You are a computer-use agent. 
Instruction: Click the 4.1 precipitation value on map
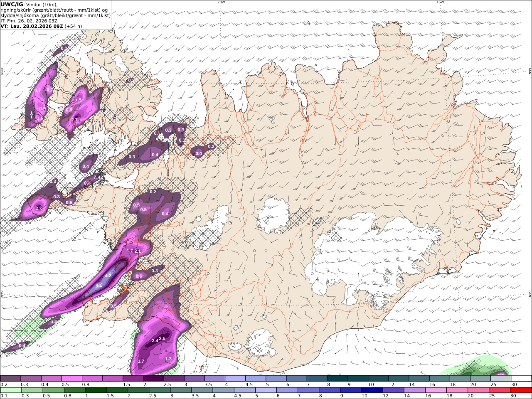coord(99,286)
